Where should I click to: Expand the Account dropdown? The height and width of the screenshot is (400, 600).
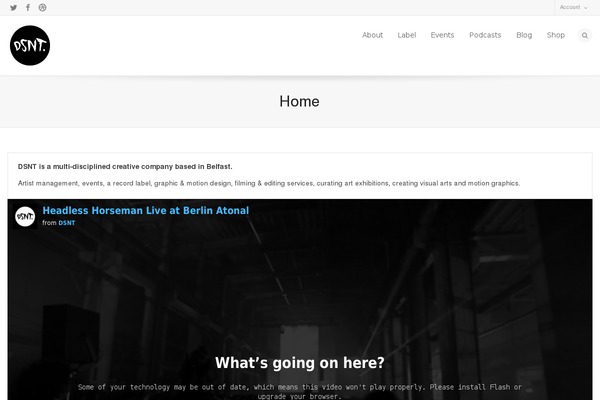573,7
